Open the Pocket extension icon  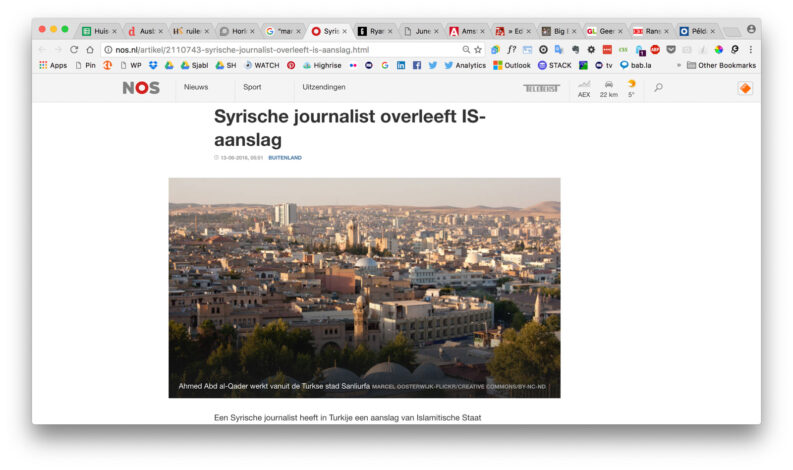671,49
